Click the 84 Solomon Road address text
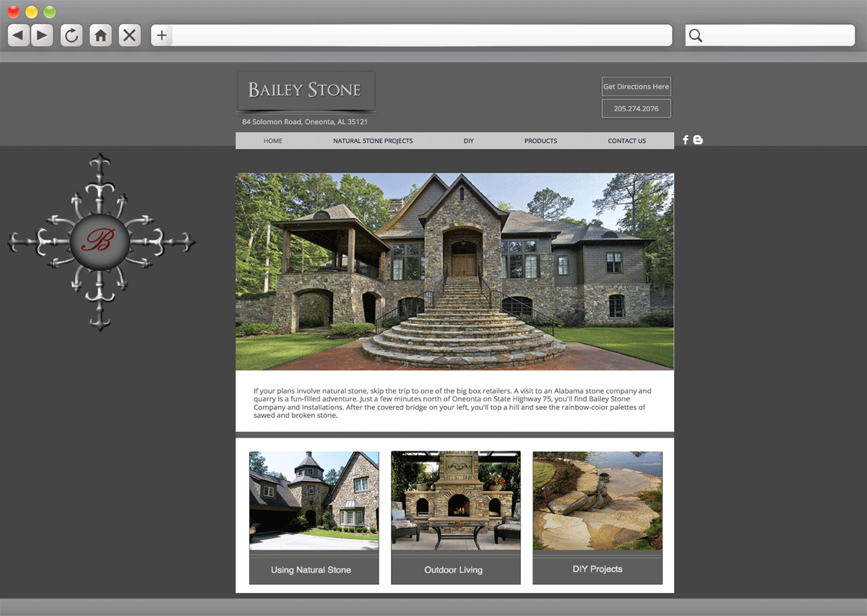Screen dimensions: 867x616 305,122
